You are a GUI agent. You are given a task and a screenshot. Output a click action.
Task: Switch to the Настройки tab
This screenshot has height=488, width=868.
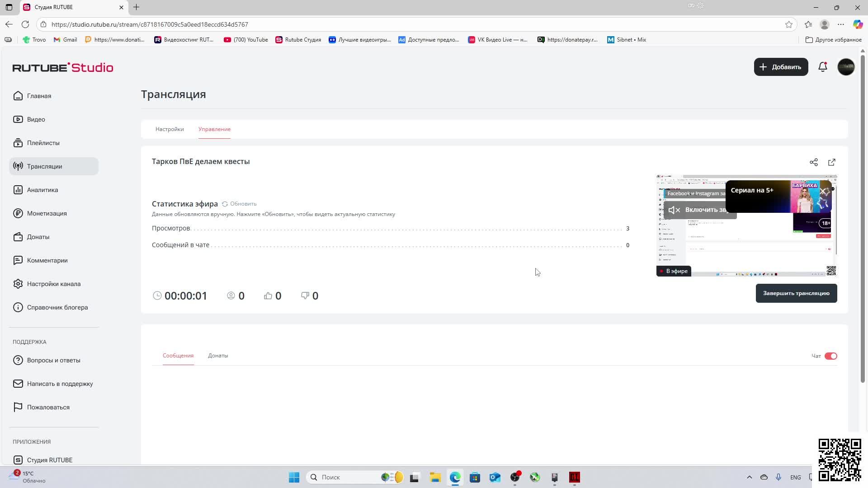(x=170, y=129)
